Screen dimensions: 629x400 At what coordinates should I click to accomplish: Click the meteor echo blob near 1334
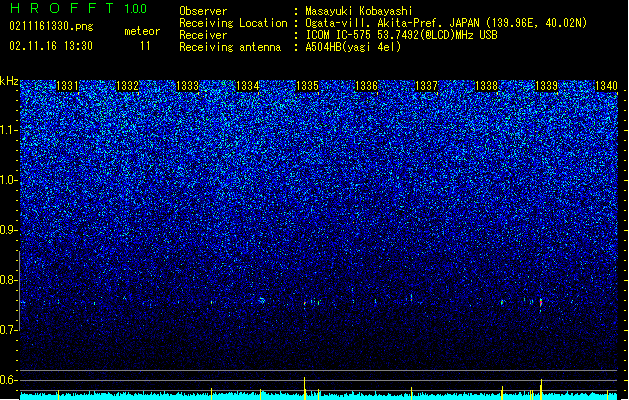262,300
